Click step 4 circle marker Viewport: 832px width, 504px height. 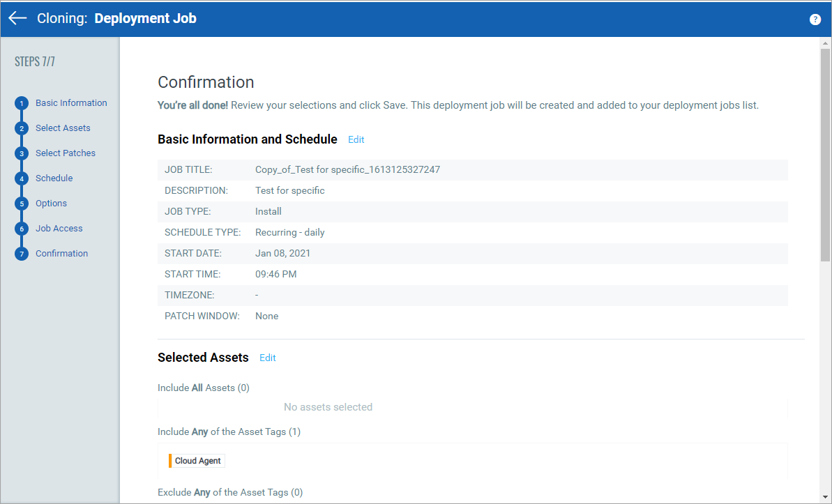[x=22, y=178]
